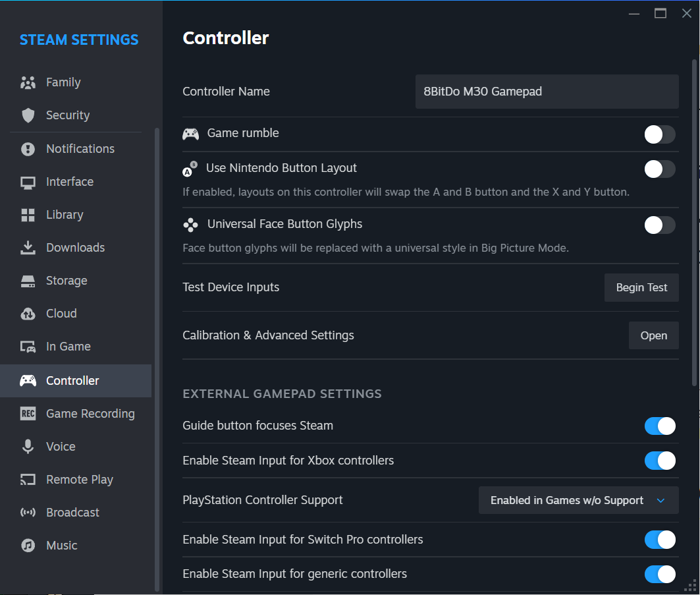Image resolution: width=700 pixels, height=595 pixels.
Task: Click the Voice microphone icon
Action: click(28, 447)
